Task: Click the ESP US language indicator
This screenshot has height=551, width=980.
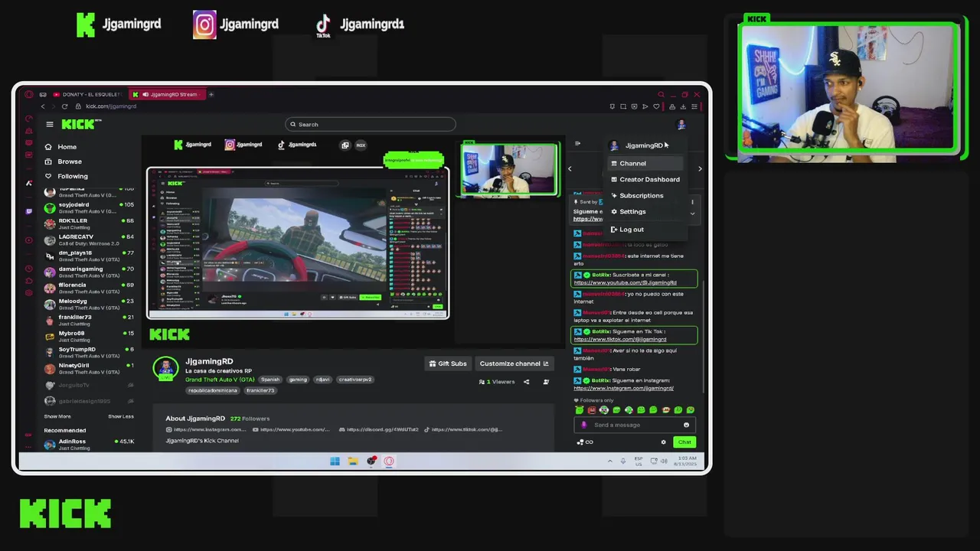Action: 639,461
